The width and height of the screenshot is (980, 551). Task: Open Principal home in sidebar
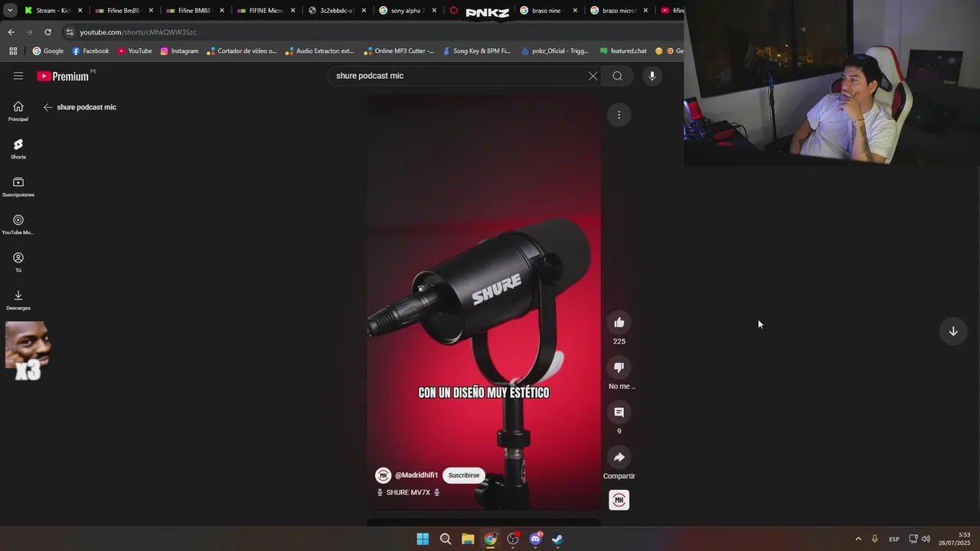[18, 111]
